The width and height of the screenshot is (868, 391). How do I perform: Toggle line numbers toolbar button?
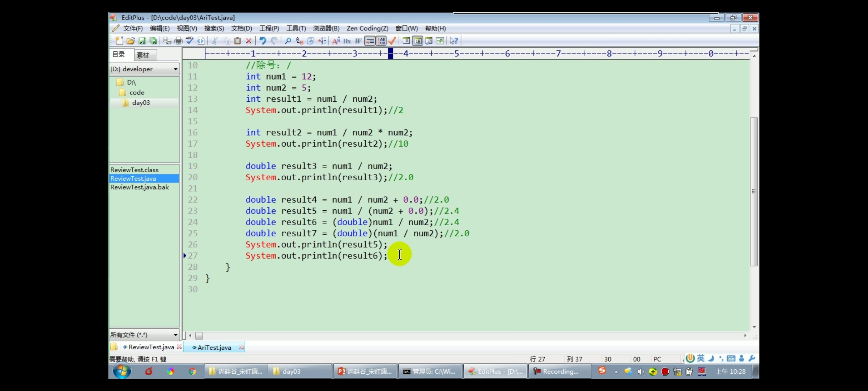(x=381, y=41)
